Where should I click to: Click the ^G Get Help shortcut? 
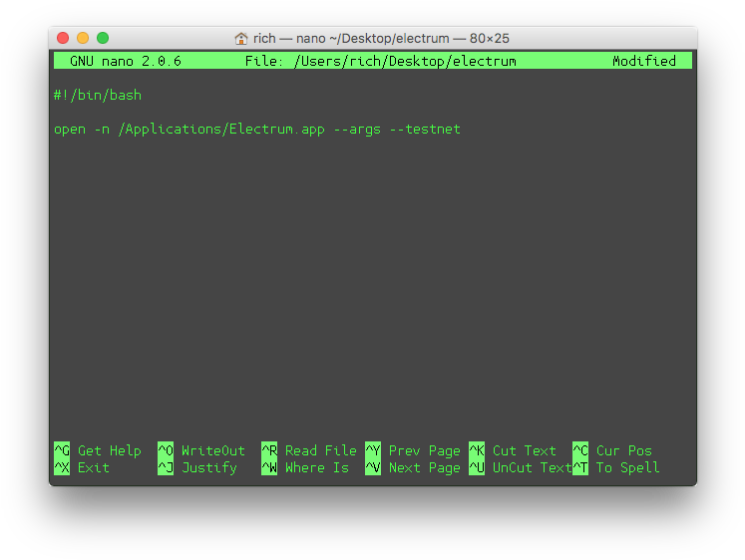[x=98, y=450]
